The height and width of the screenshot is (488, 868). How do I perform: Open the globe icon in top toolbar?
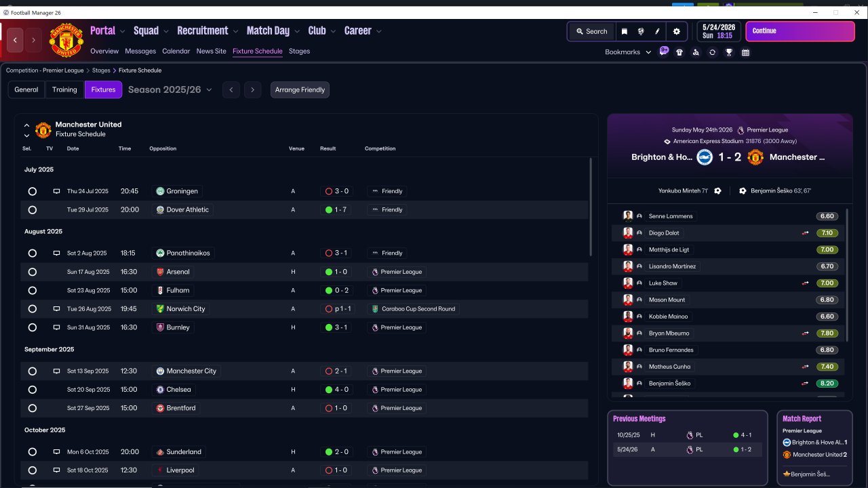pos(640,31)
